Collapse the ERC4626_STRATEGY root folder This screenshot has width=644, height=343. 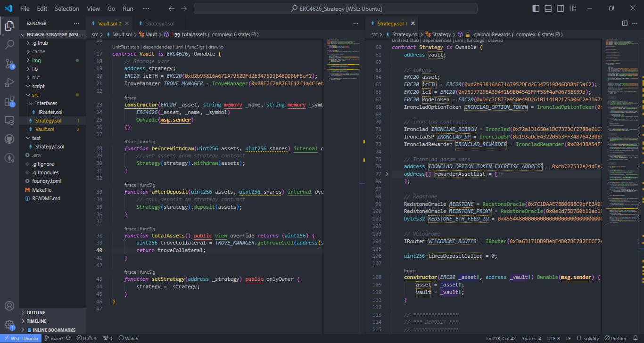pos(53,34)
